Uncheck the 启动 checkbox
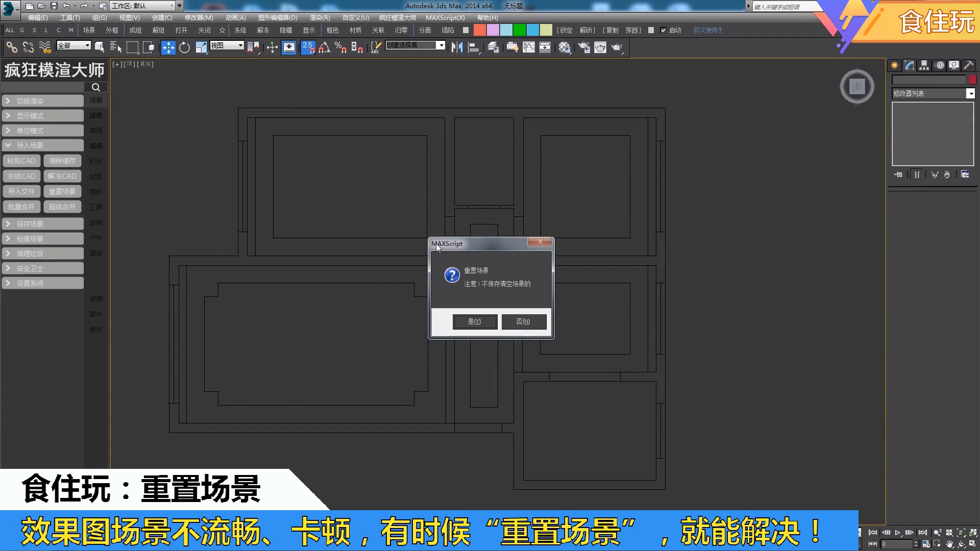980x551 pixels. coord(663,30)
